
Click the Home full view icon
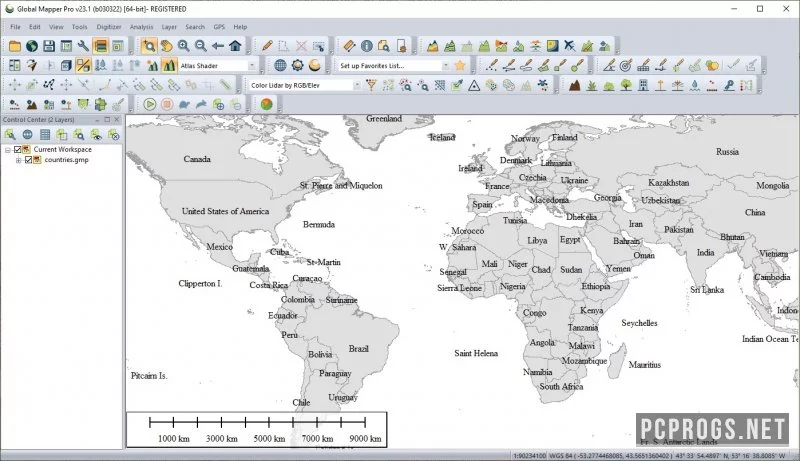click(x=235, y=46)
